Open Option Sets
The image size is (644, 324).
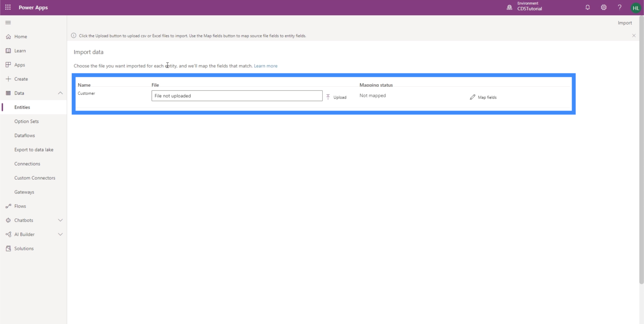pos(26,121)
